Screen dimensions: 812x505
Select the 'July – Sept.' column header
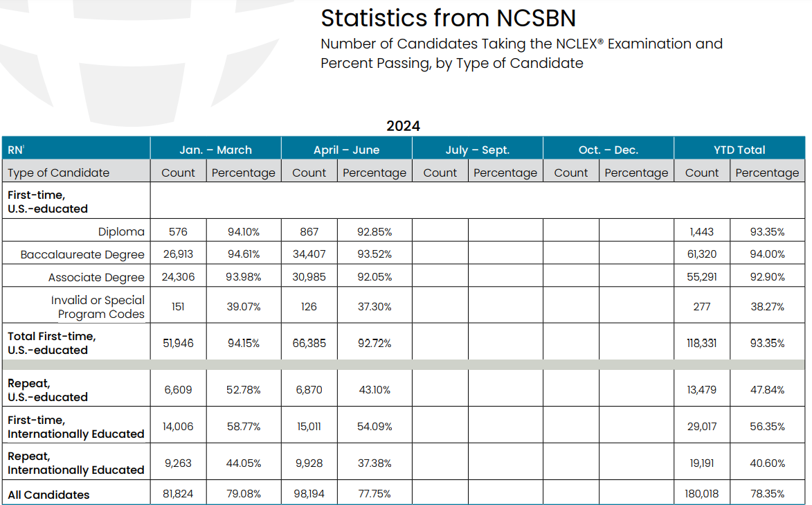click(x=478, y=150)
